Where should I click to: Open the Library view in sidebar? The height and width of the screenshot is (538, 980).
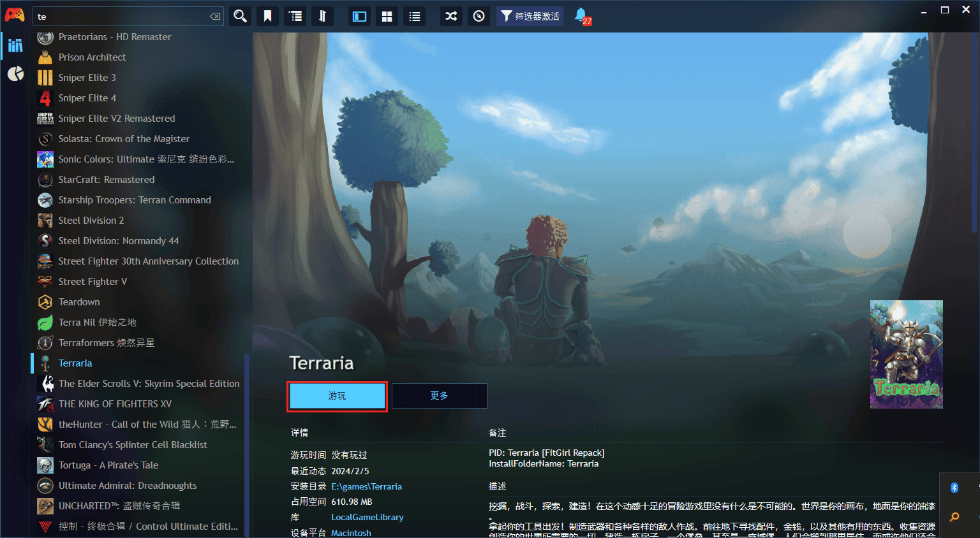(x=15, y=45)
